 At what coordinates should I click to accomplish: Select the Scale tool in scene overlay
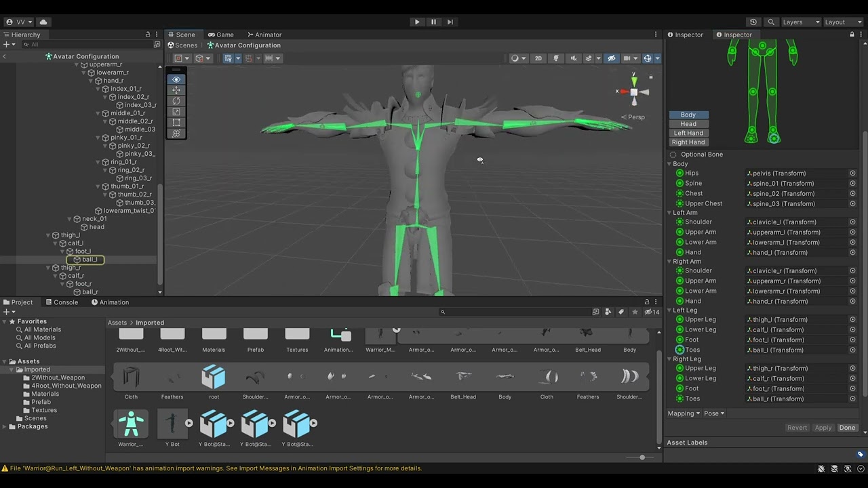tap(176, 112)
